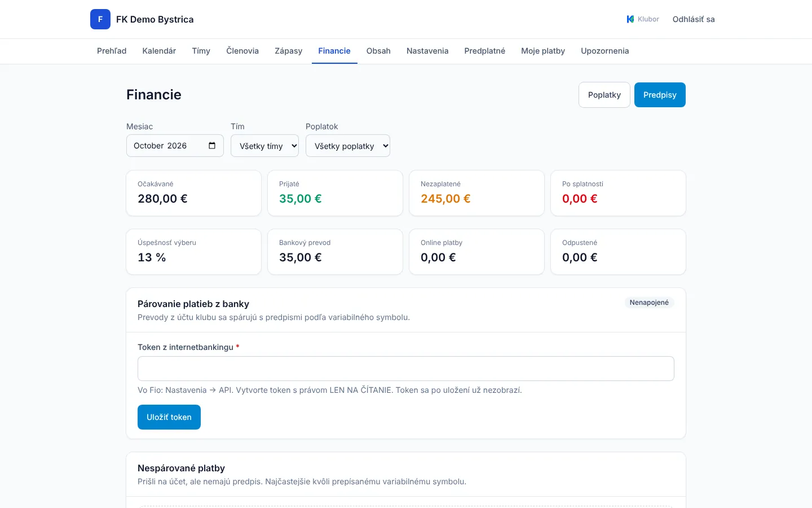The image size is (812, 508).
Task: Click the Úspešnosť výberu value 13 %
Action: click(152, 257)
